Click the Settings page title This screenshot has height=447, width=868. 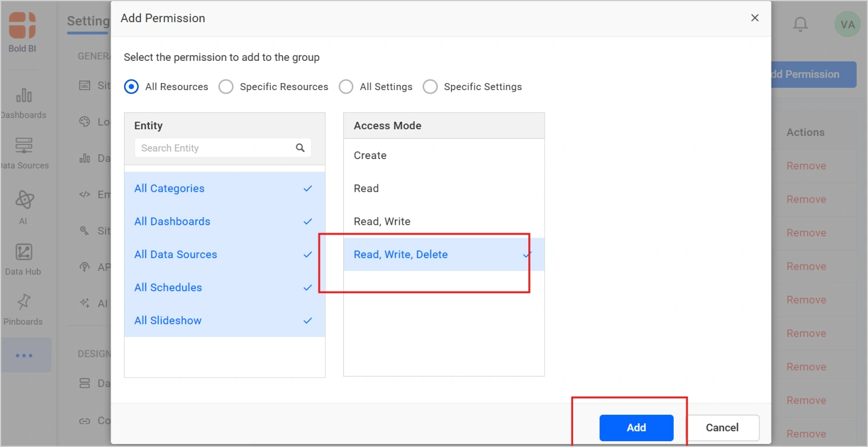[x=88, y=21]
